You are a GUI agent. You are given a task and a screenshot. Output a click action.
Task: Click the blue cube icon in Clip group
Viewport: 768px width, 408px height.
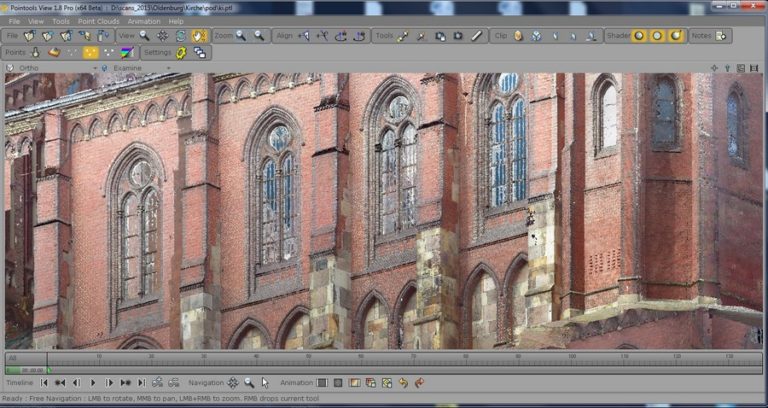537,36
